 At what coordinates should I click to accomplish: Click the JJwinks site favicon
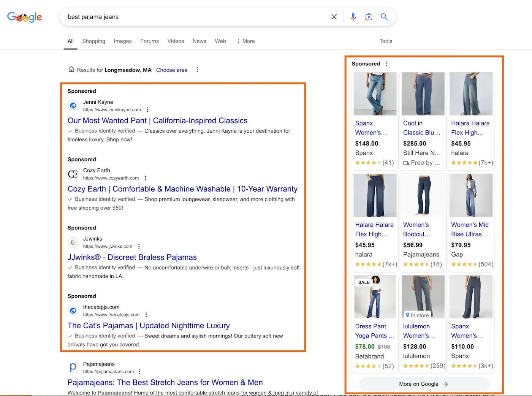(73, 242)
